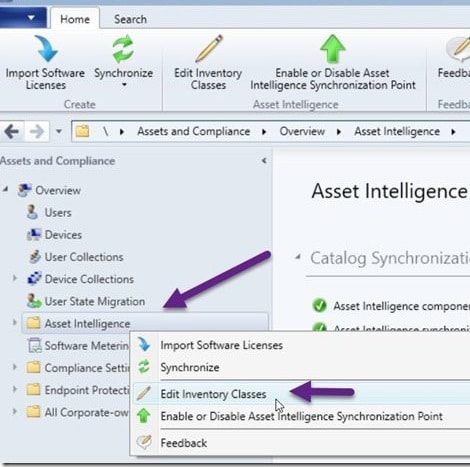Open the Synchronize dropdown arrow in ribbon
Viewport: 470px width, 467px height.
coord(124,85)
